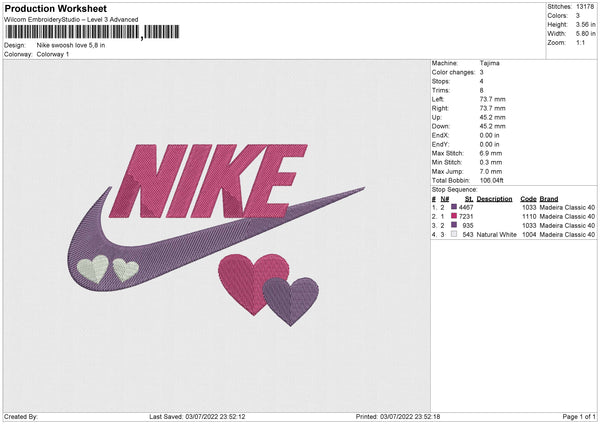This screenshot has height=424, width=600.
Task: Click the 'Created By:' label
Action: [21, 416]
